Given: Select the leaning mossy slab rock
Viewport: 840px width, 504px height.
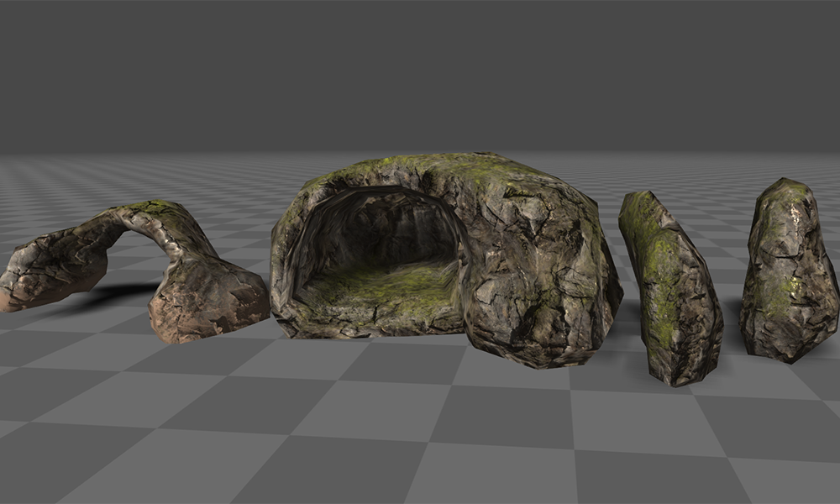Looking at the screenshot, I should click(669, 287).
